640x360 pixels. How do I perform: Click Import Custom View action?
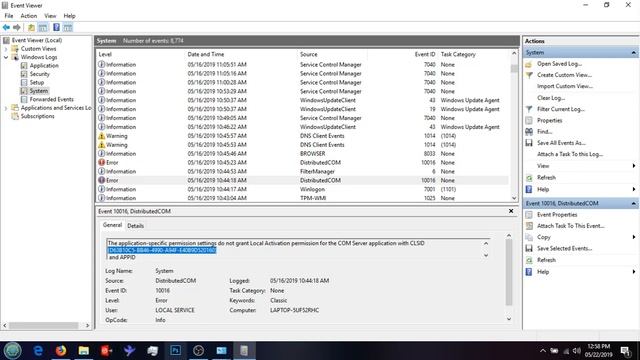565,86
